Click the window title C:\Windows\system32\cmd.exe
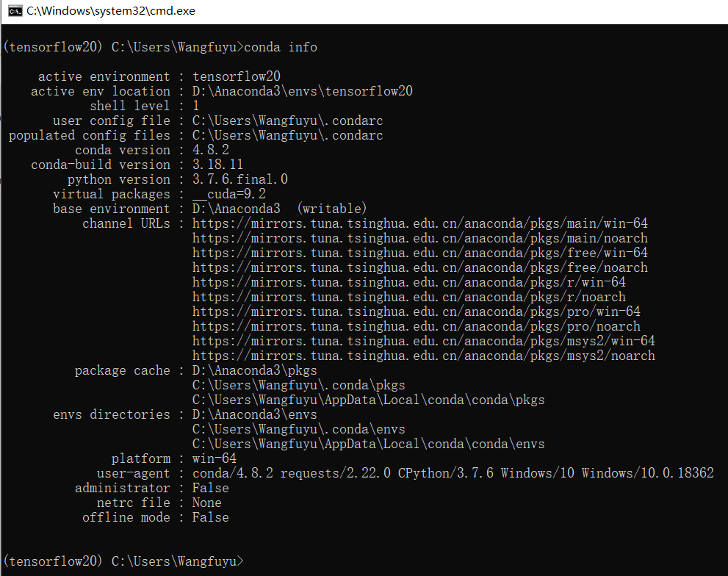728x576 pixels. click(x=111, y=11)
